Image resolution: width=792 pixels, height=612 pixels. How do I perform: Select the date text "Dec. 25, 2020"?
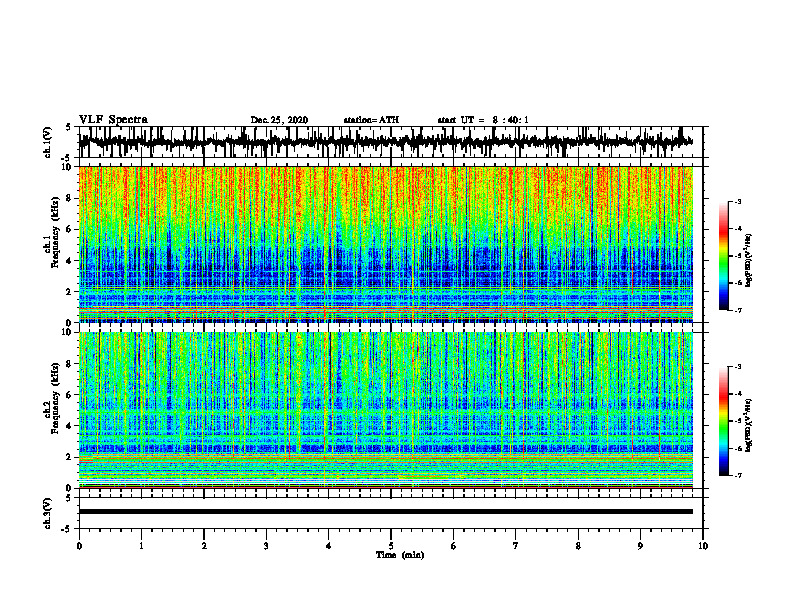click(279, 120)
